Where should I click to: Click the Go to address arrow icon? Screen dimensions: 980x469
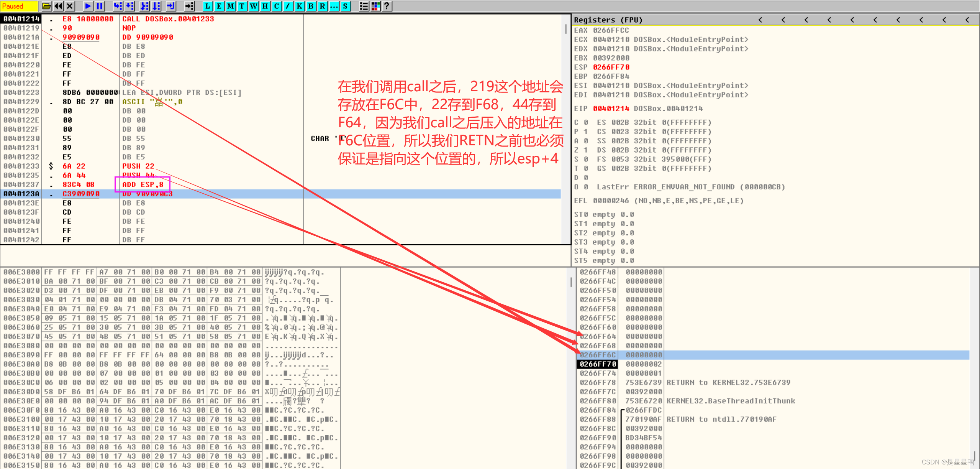(189, 6)
